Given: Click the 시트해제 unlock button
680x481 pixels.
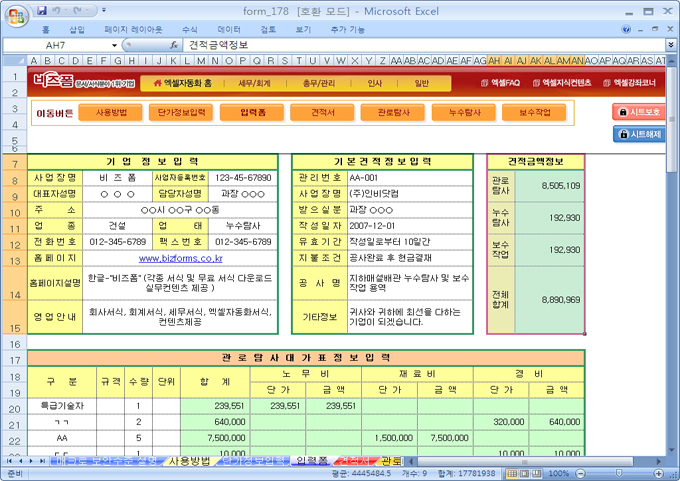Looking at the screenshot, I should 638,134.
